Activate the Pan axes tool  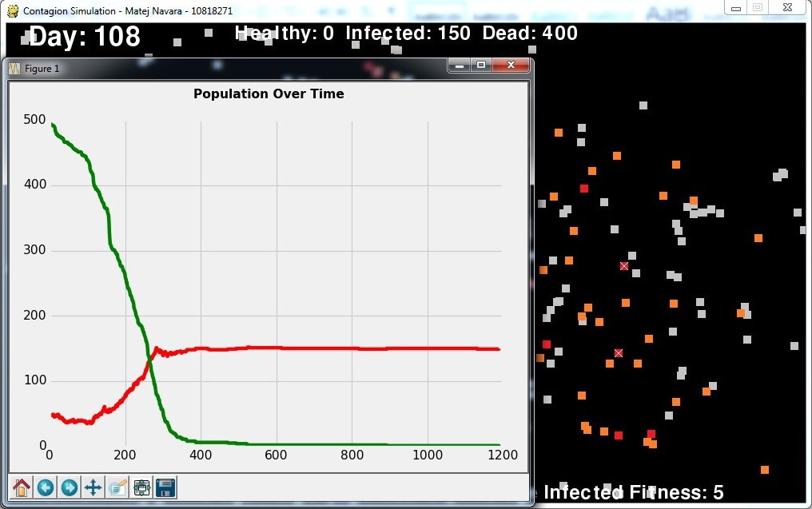[94, 487]
